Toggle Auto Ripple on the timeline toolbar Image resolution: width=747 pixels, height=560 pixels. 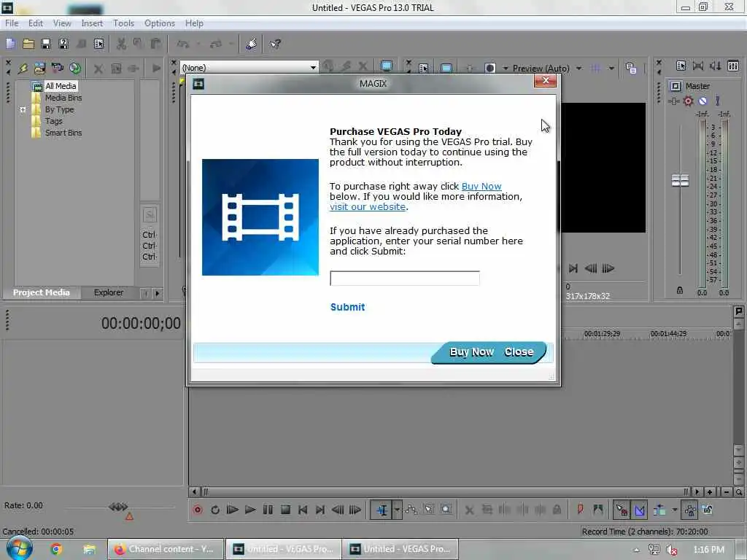pyautogui.click(x=659, y=510)
